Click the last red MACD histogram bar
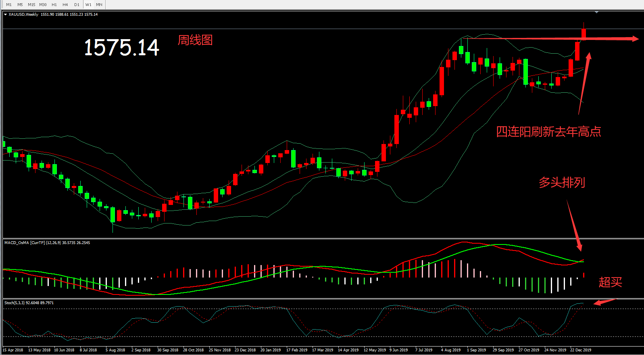This screenshot has height=355, width=644. 584,275
